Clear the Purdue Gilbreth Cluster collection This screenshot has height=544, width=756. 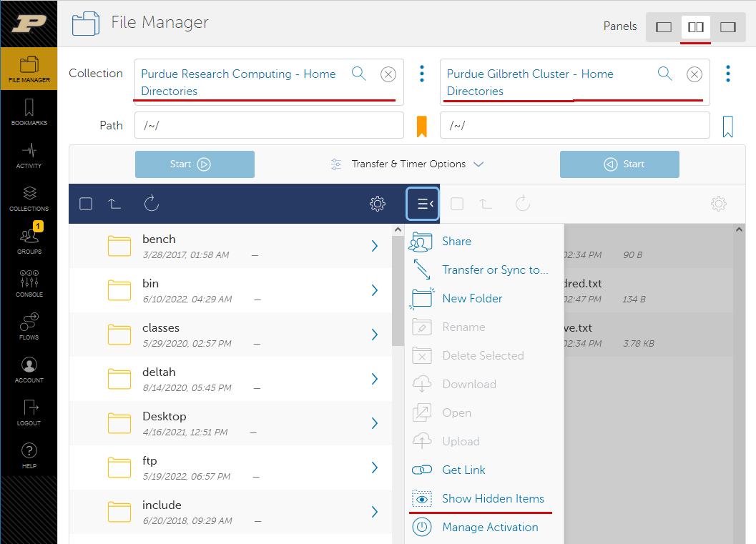coord(694,74)
